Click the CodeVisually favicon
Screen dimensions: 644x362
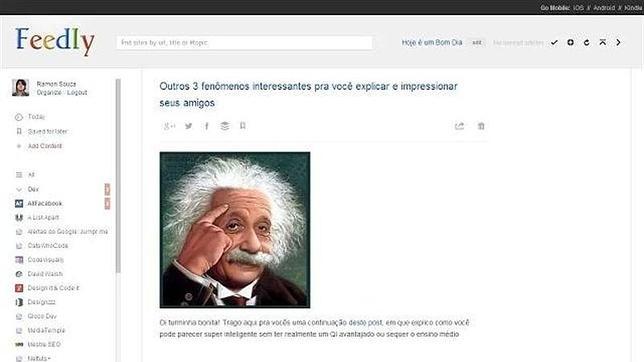[19, 260]
